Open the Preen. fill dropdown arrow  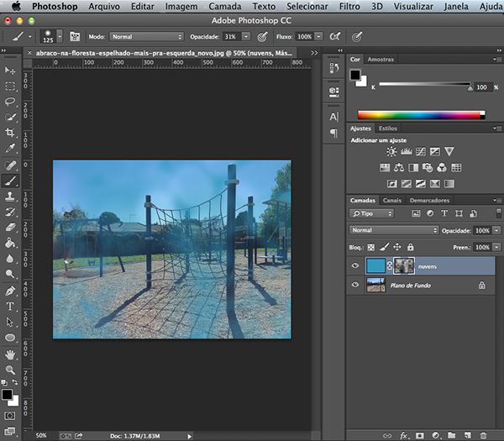coord(497,247)
